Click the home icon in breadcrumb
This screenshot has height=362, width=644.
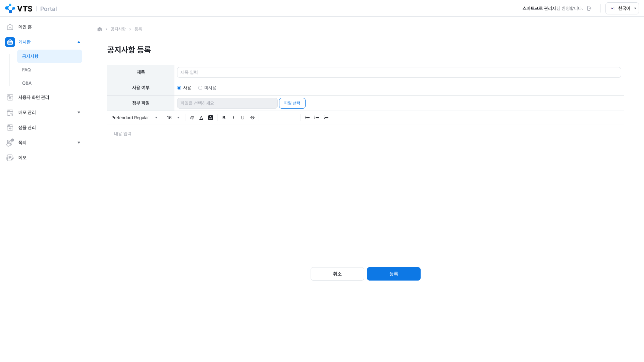pyautogui.click(x=100, y=29)
